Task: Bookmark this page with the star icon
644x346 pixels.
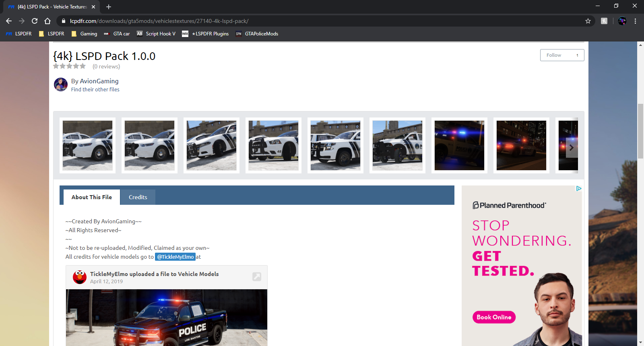Action: point(588,21)
